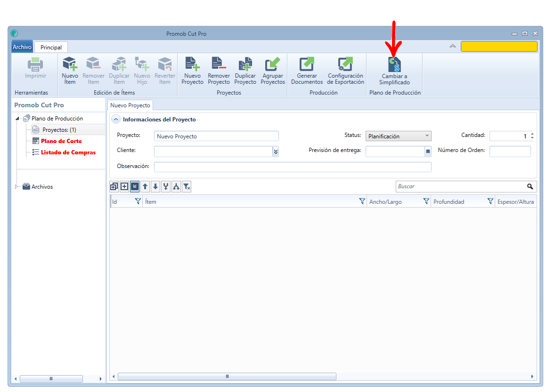Click the overlapping-squares plus icon in grid toolbar
Image resolution: width=546 pixels, height=392 pixels.
click(114, 187)
